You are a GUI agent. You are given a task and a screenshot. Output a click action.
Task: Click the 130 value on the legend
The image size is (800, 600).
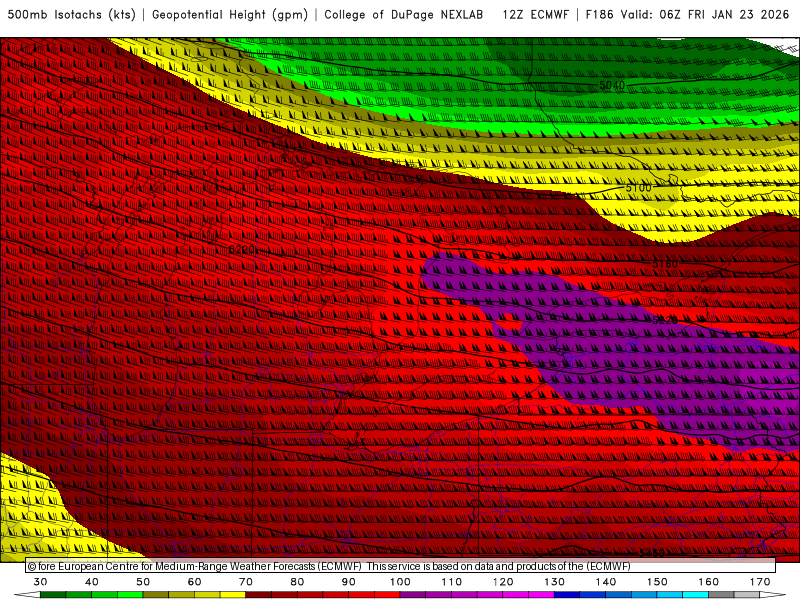pos(554,582)
